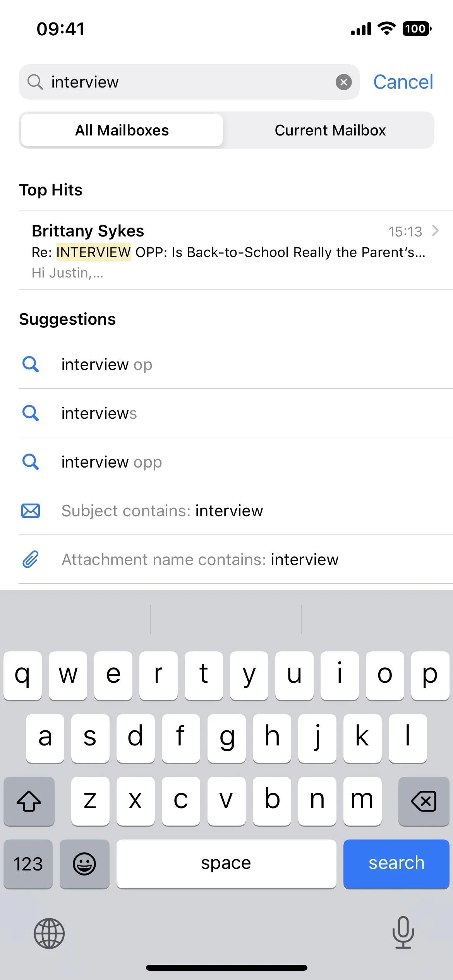
Task: Tap the space bar key
Action: point(226,863)
